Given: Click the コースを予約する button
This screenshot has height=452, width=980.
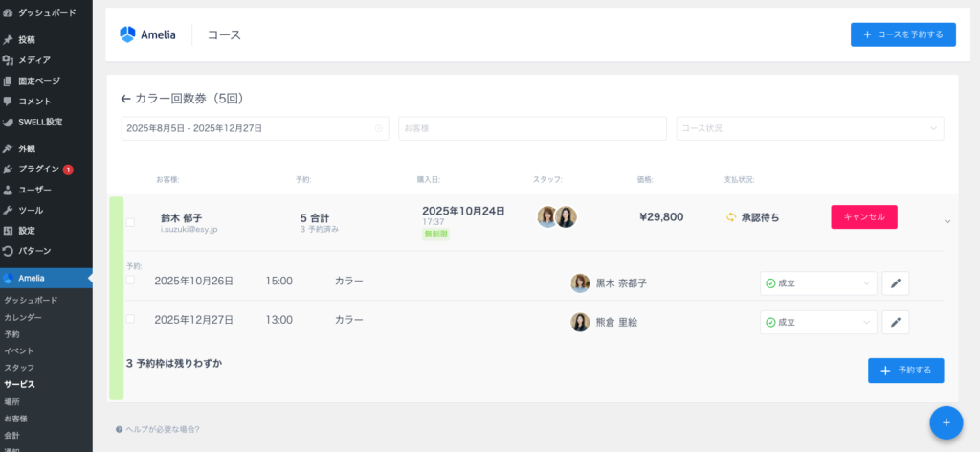Looking at the screenshot, I should click(x=902, y=34).
